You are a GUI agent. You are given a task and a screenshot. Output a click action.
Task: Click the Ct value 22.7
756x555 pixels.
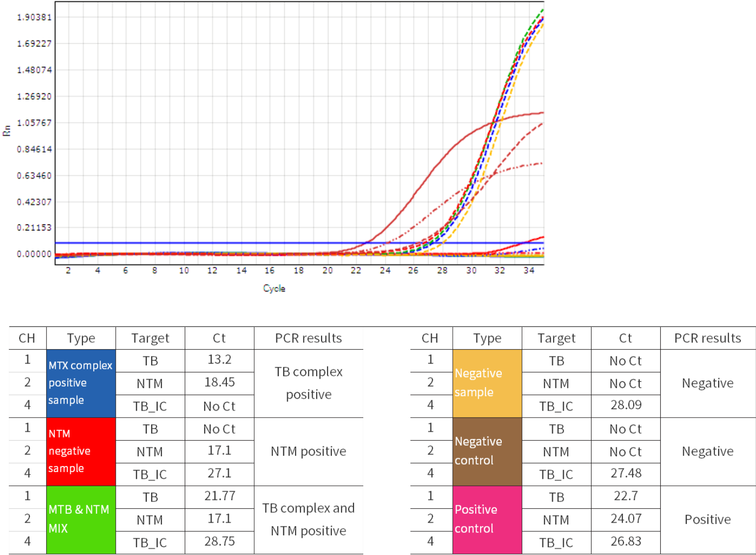pos(626,496)
